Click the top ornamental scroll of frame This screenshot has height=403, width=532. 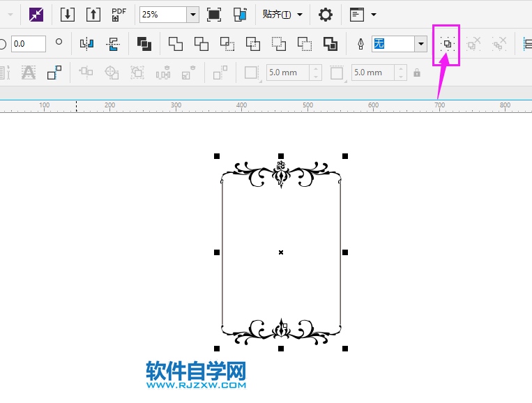[281, 174]
